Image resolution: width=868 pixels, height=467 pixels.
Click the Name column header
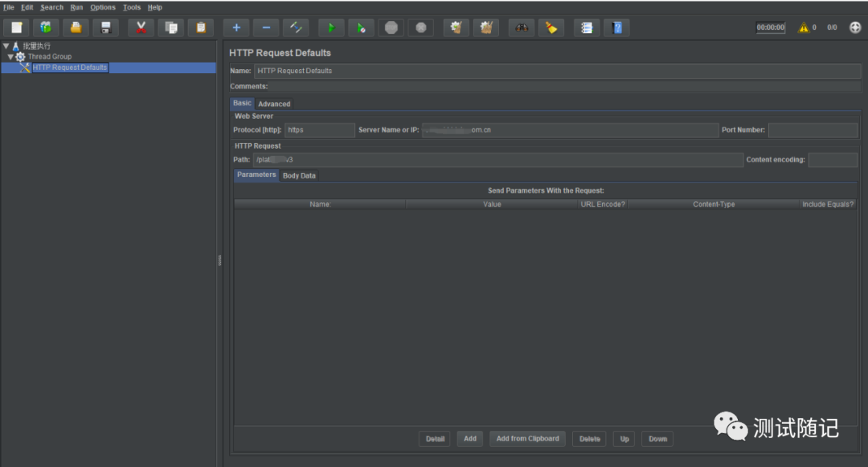click(x=320, y=204)
